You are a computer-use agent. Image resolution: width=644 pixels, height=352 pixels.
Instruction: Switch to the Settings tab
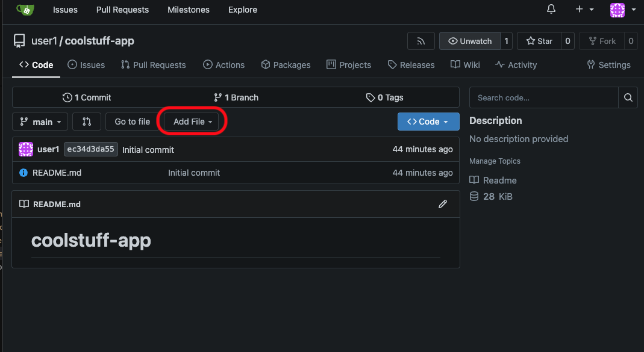(608, 64)
